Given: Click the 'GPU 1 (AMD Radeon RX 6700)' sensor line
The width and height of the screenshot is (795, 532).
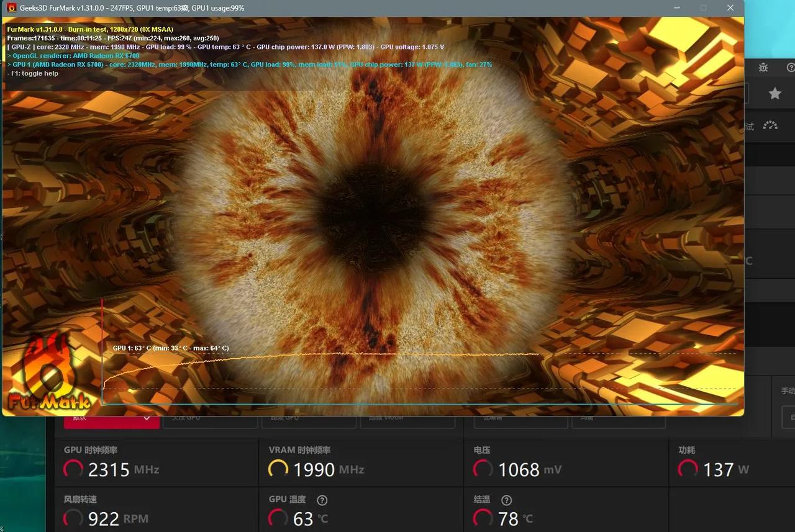Looking at the screenshot, I should [249, 64].
